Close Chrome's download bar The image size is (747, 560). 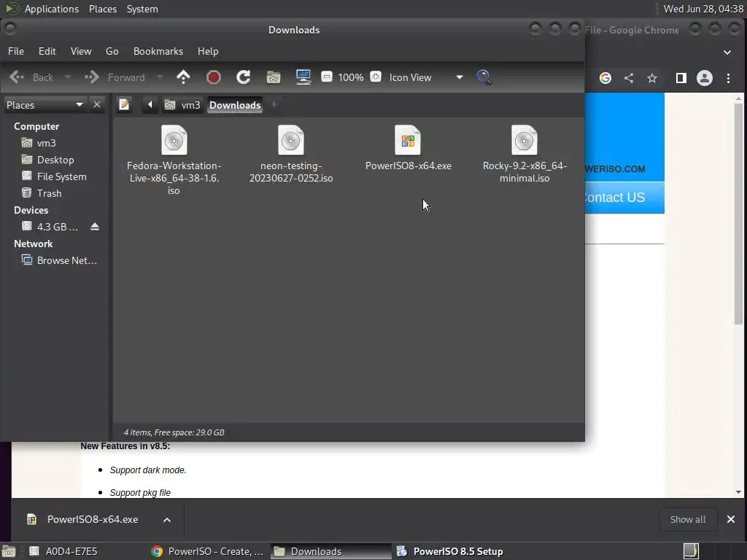tap(731, 519)
